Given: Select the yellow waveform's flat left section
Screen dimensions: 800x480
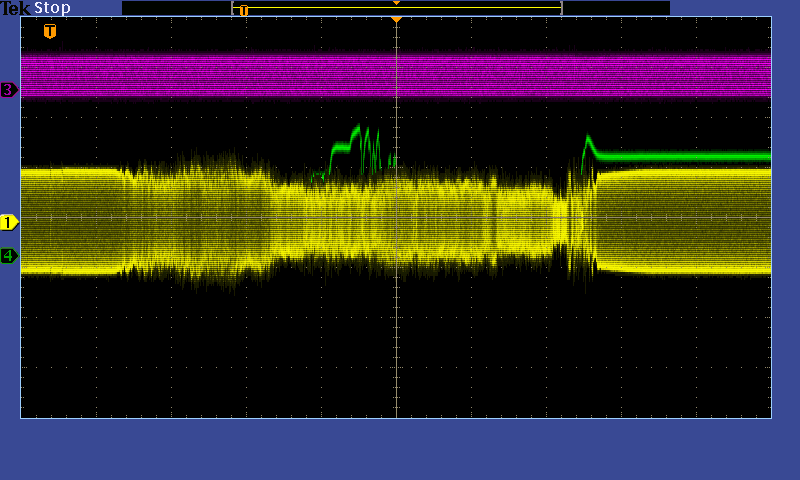Looking at the screenshot, I should (x=70, y=220).
